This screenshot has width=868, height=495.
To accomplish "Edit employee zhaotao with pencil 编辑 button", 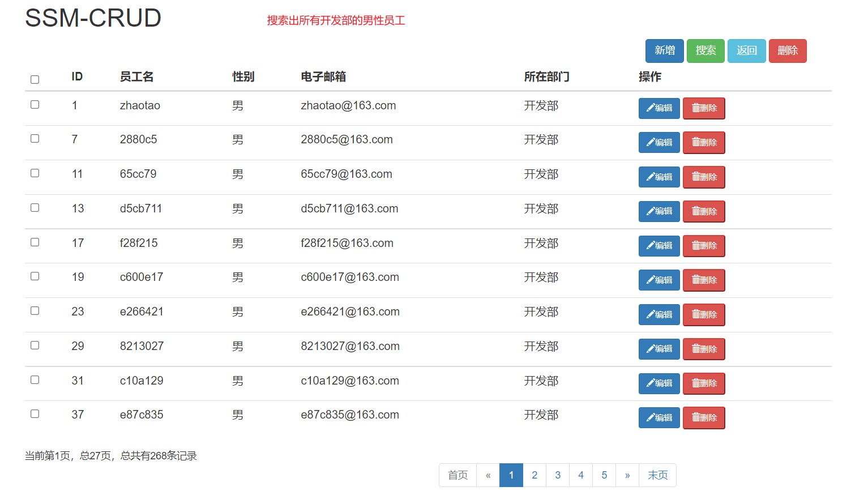I will (659, 108).
